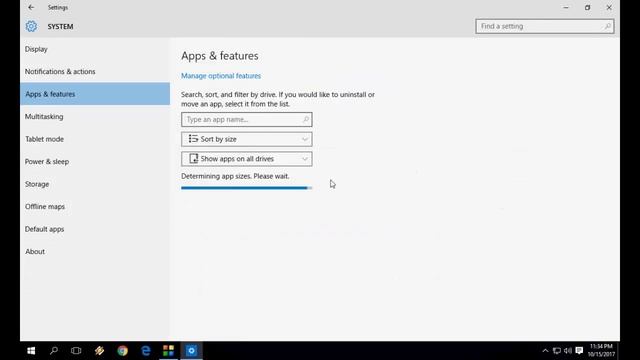Show hidden system tray icons
640x360 pixels.
pos(545,351)
